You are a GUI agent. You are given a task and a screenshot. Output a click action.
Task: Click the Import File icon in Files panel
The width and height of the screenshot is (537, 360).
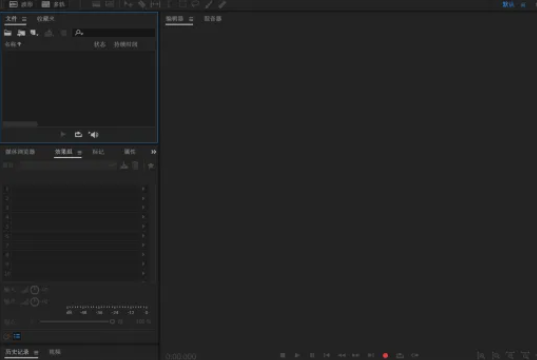(x=21, y=33)
